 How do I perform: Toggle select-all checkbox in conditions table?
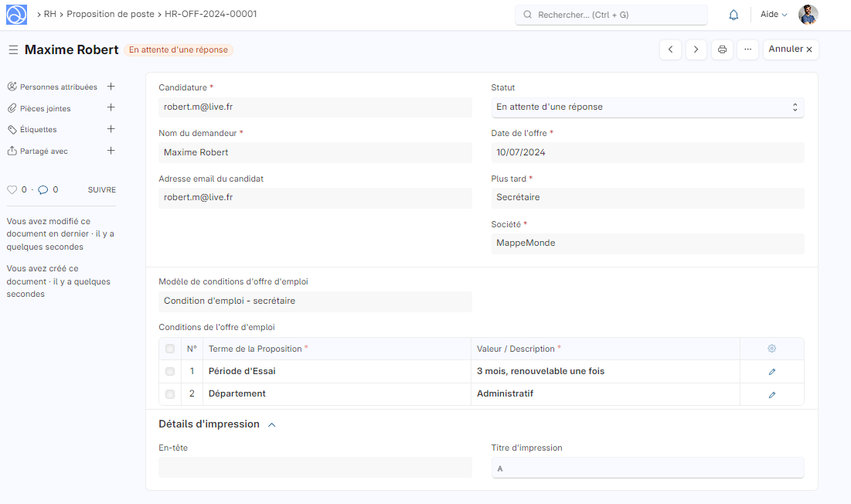pyautogui.click(x=170, y=349)
